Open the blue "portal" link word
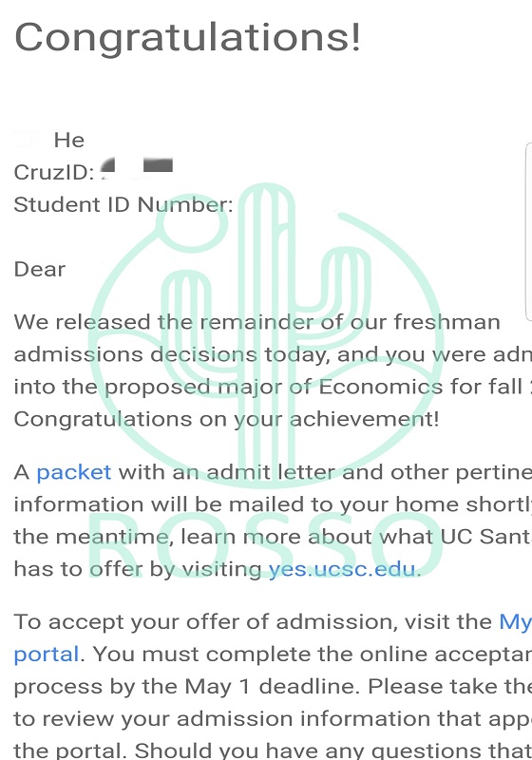 point(46,655)
